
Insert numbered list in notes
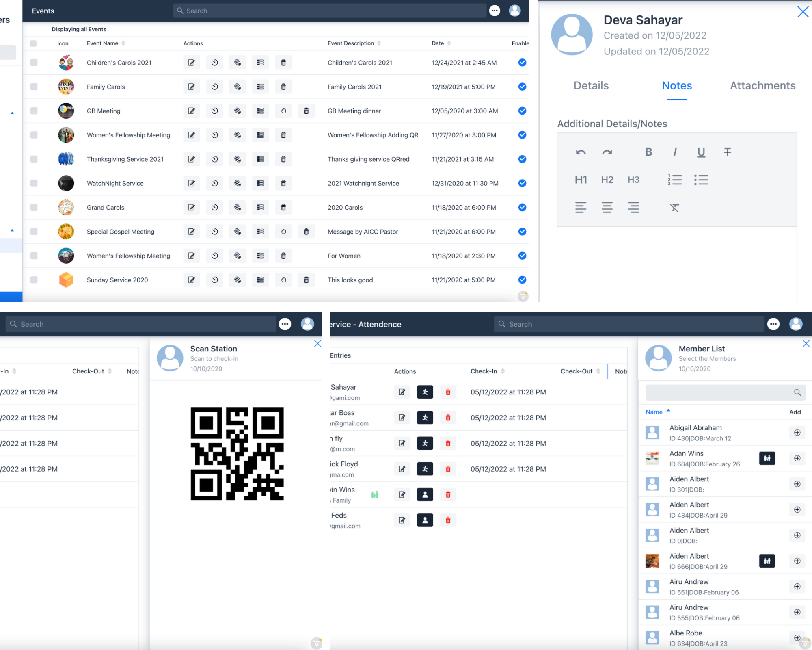tap(675, 180)
